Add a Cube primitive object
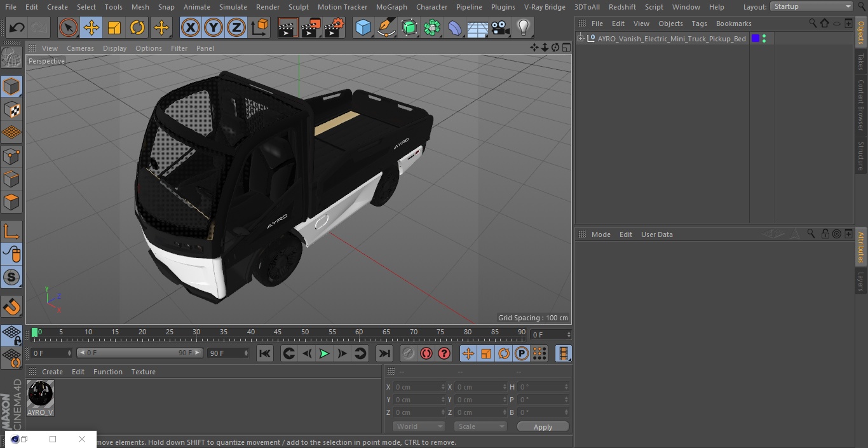 (x=363, y=28)
